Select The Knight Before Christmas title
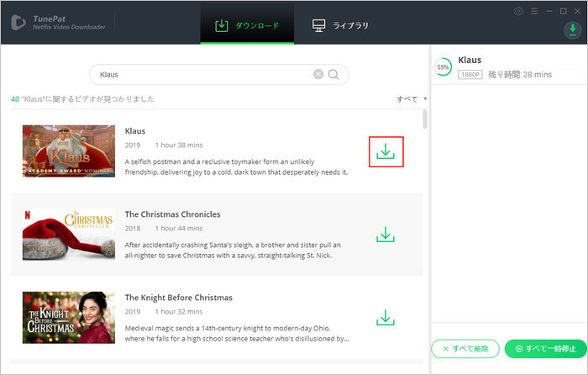Image resolution: width=588 pixels, height=375 pixels. coord(178,298)
